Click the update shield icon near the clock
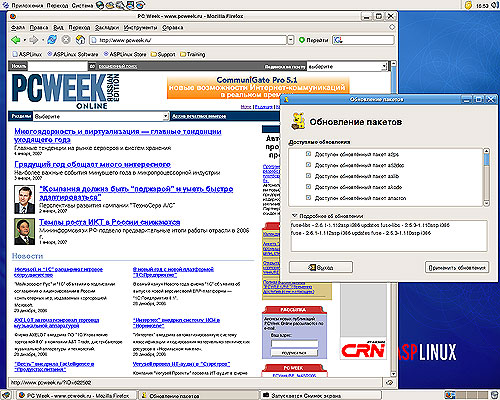This screenshot has width=500, height=400. coord(468,5)
